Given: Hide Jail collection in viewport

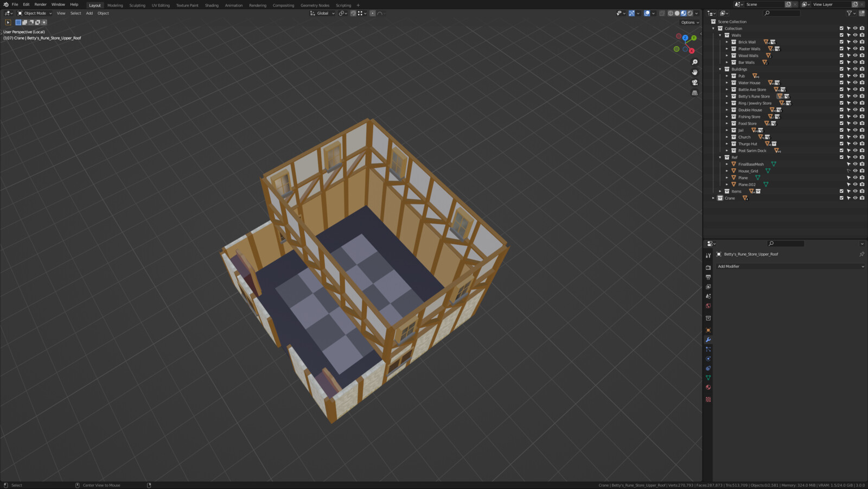Looking at the screenshot, I should (x=855, y=130).
